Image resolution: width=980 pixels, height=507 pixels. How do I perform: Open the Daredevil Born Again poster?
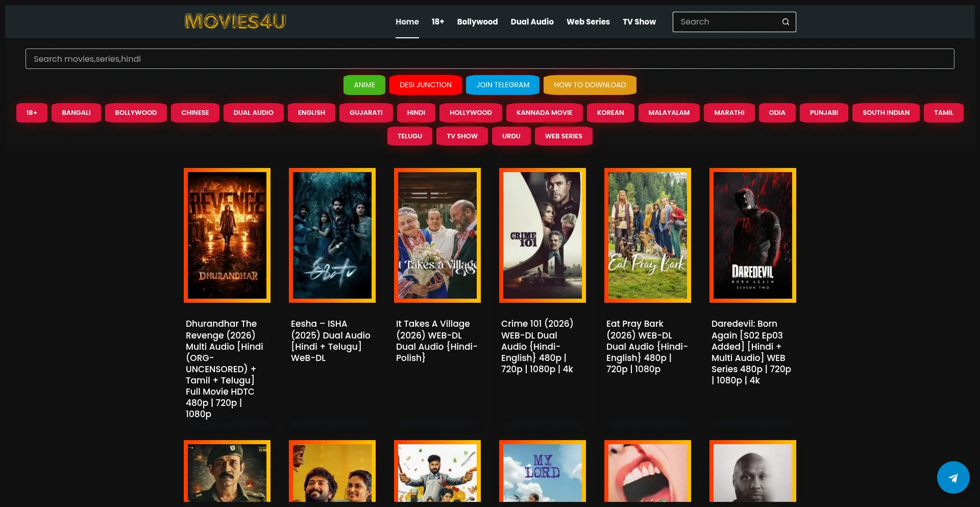pos(753,235)
